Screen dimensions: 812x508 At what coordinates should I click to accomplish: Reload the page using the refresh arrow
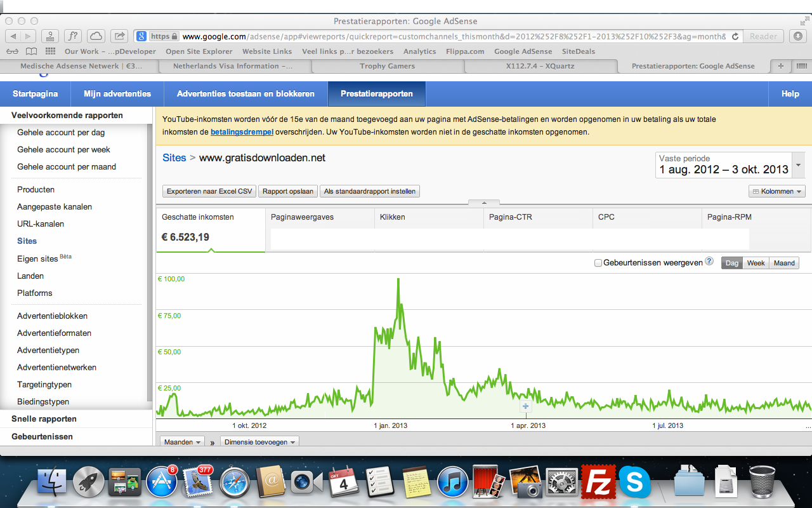coord(735,36)
